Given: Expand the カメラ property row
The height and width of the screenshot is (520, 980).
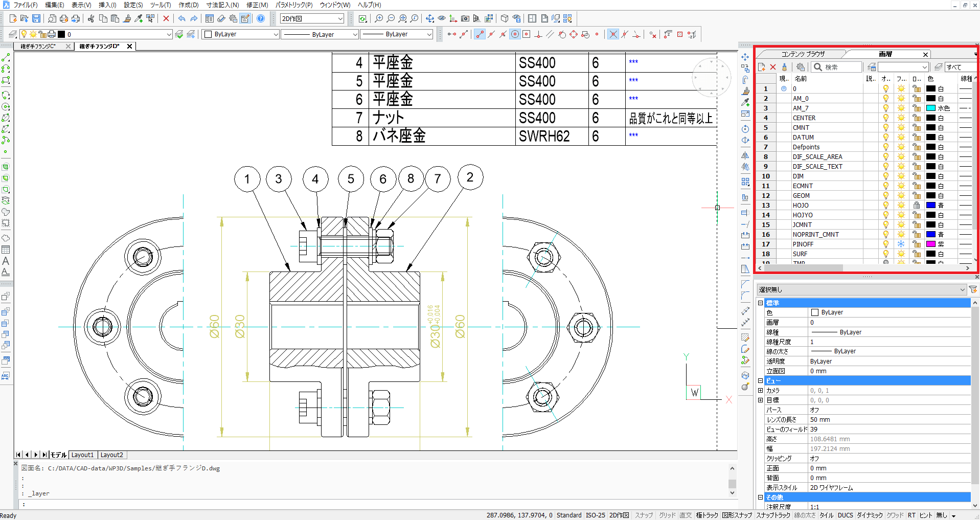Looking at the screenshot, I should pos(760,390).
